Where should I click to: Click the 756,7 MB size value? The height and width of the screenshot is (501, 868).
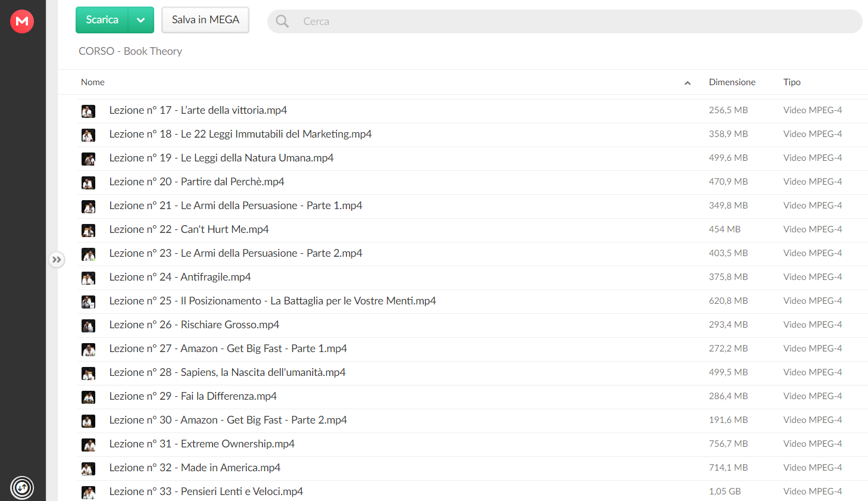(728, 444)
